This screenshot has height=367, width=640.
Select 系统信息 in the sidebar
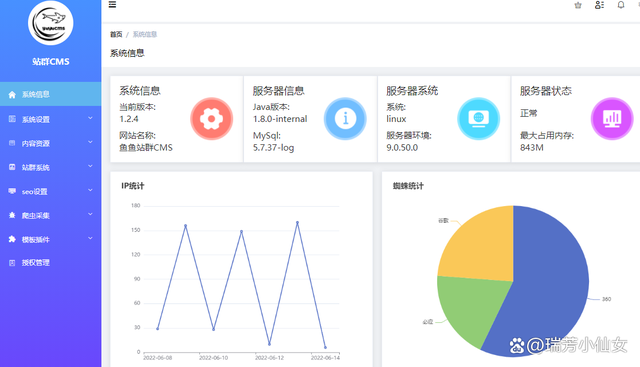tap(51, 94)
